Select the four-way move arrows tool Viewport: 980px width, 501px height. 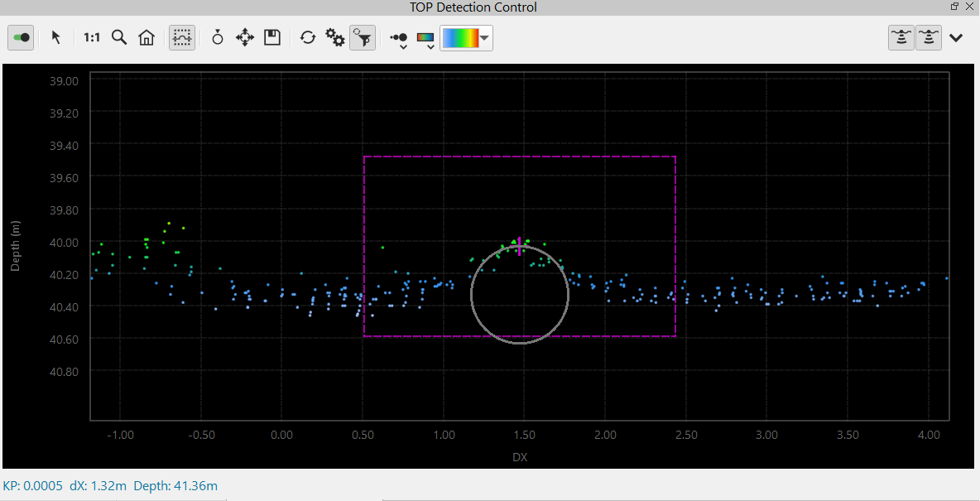point(244,38)
